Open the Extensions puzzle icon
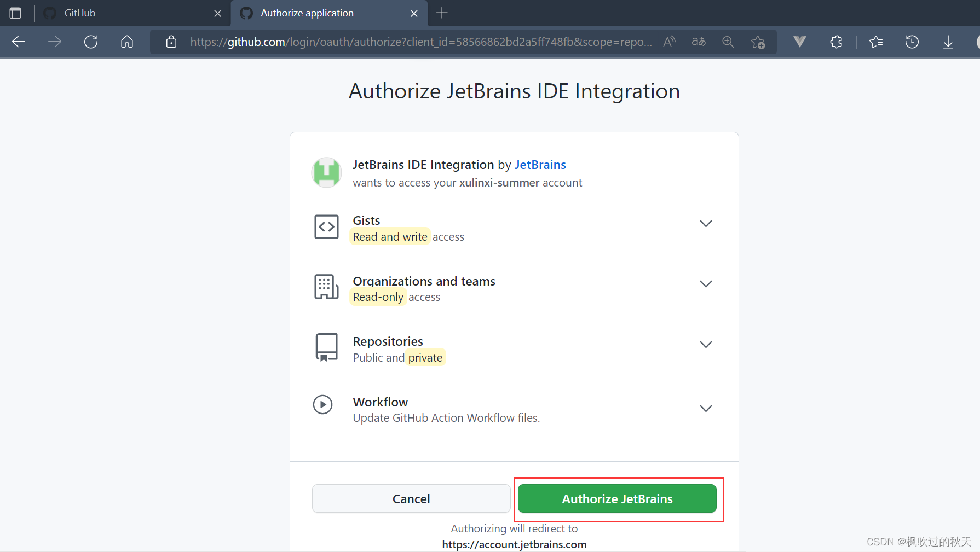 (836, 42)
